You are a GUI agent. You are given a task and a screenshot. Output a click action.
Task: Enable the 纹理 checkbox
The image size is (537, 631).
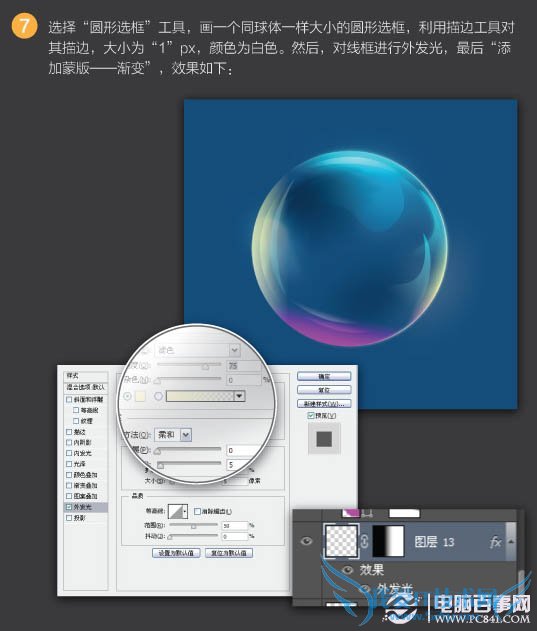point(76,421)
